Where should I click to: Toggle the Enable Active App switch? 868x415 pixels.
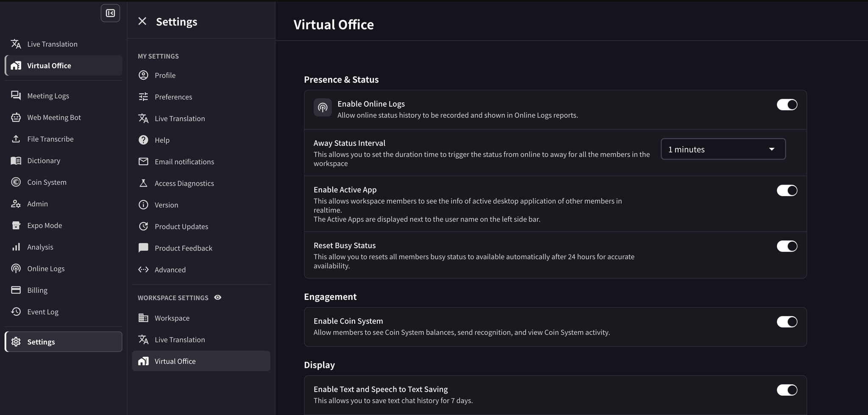tap(787, 191)
